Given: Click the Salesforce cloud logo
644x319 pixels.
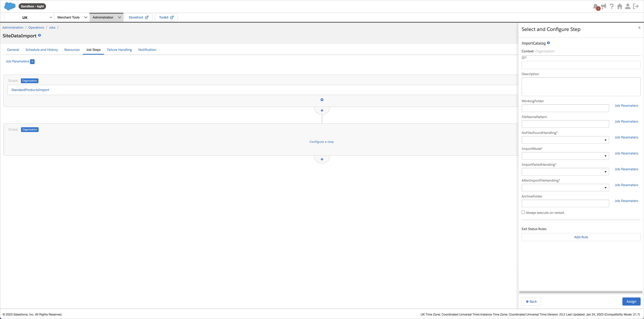Looking at the screenshot, I should 10,6.
